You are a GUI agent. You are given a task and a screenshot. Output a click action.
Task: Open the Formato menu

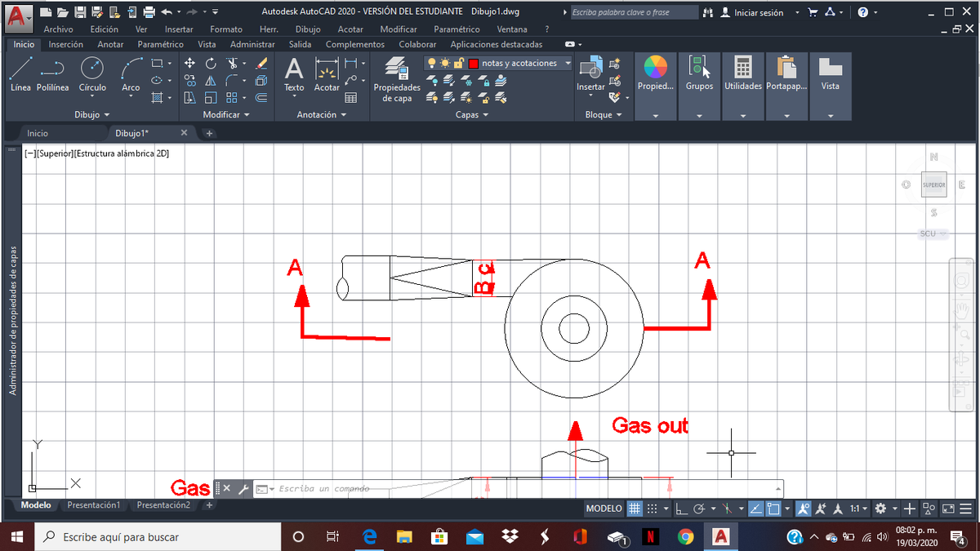tap(225, 29)
